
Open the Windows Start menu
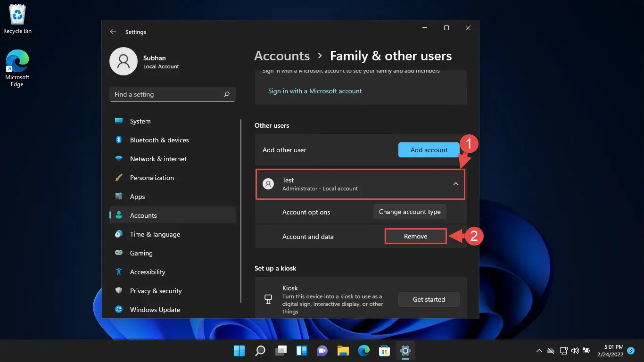[239, 351]
